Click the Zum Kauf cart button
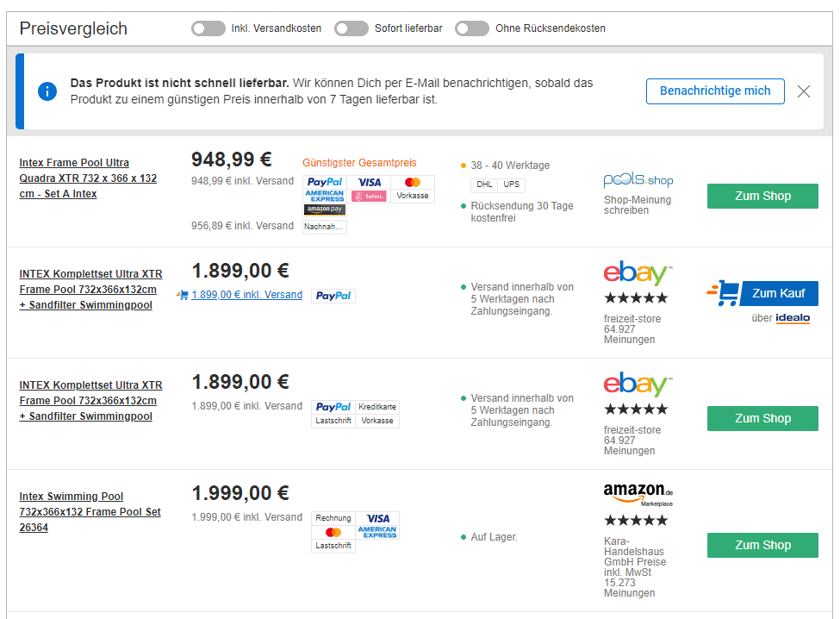This screenshot has width=840, height=619. (762, 293)
